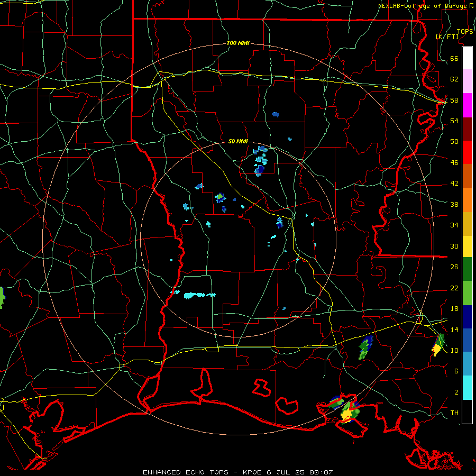Click the ENHANCED ECHO TOPS caption text

pos(186,472)
